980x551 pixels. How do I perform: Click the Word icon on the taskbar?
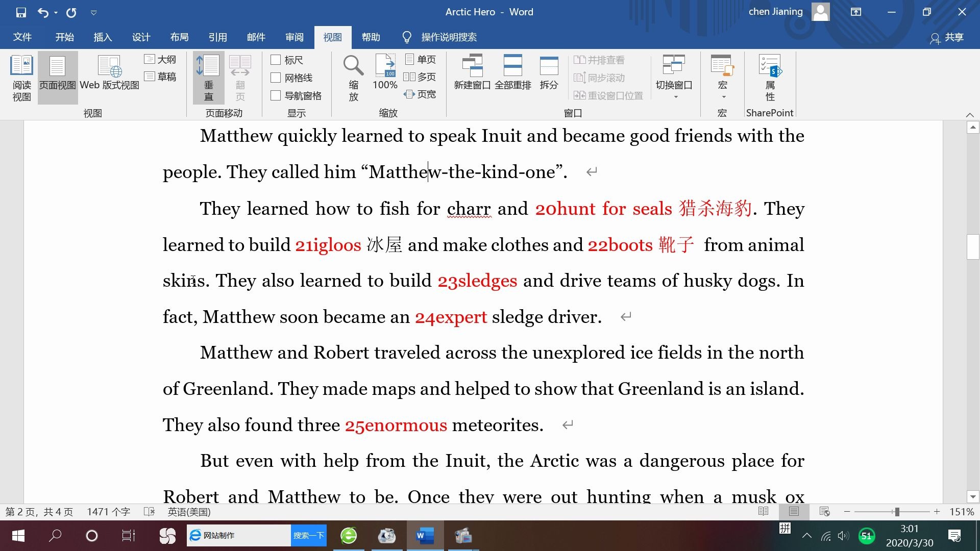point(425,536)
